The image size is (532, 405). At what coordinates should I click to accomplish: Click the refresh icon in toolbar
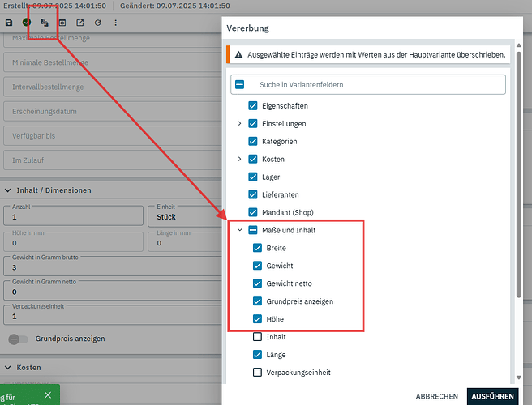tap(98, 23)
